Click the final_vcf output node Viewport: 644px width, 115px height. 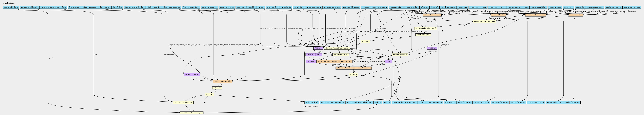(387, 102)
